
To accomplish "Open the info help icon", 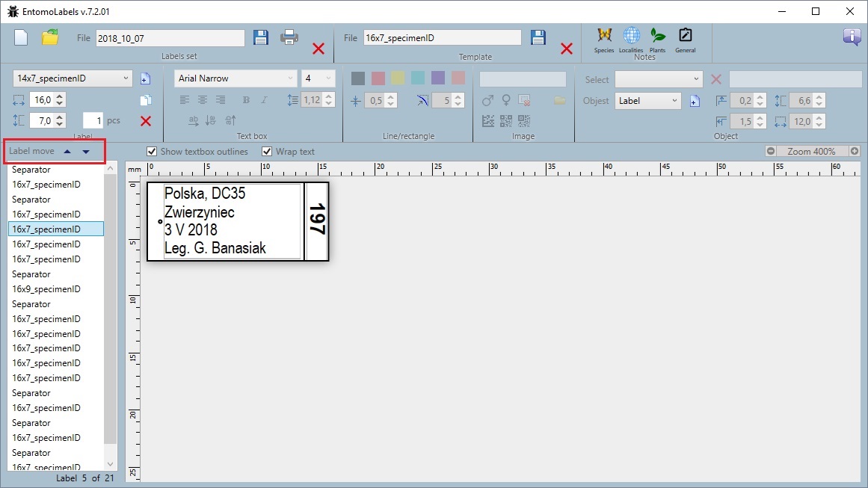I will coord(852,37).
